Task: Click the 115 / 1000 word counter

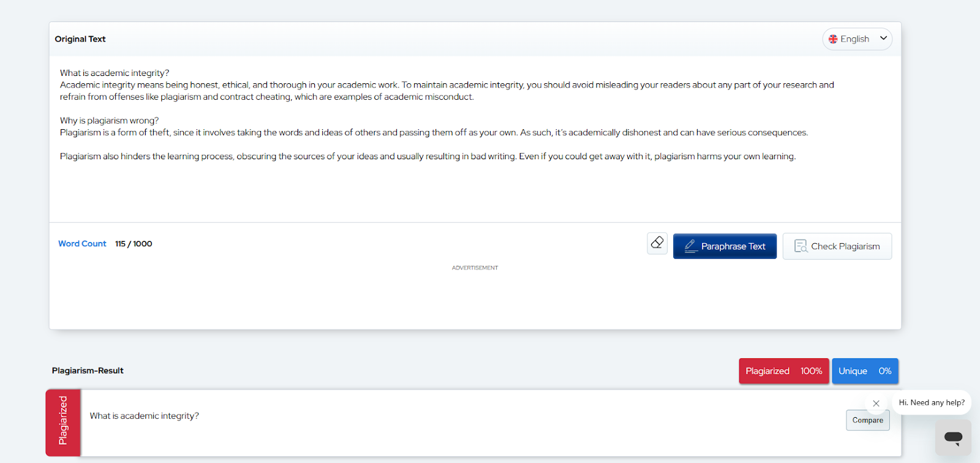Action: pyautogui.click(x=134, y=244)
